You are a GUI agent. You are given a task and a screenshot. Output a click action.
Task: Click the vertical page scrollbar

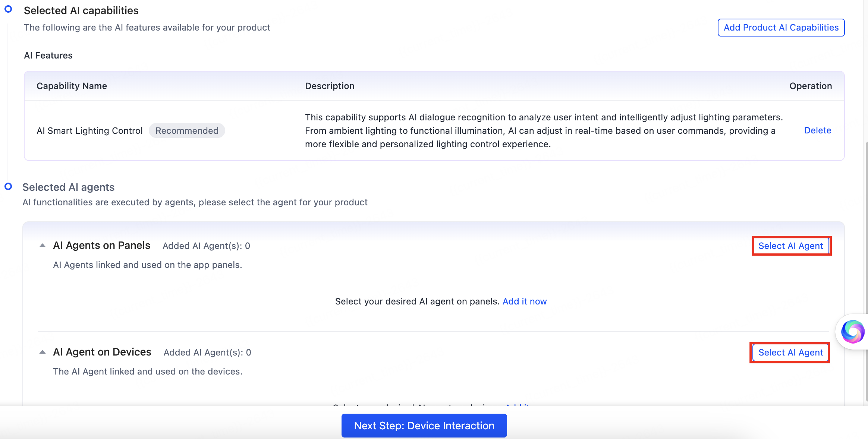tap(866, 271)
